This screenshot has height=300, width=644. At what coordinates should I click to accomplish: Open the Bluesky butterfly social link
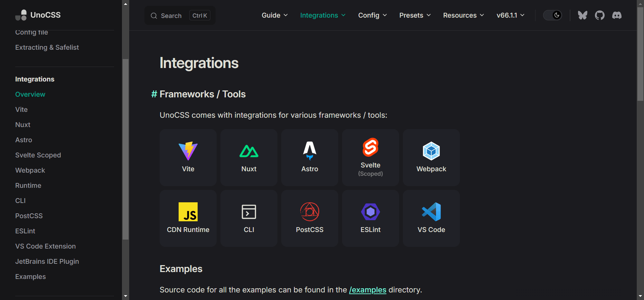tap(583, 15)
